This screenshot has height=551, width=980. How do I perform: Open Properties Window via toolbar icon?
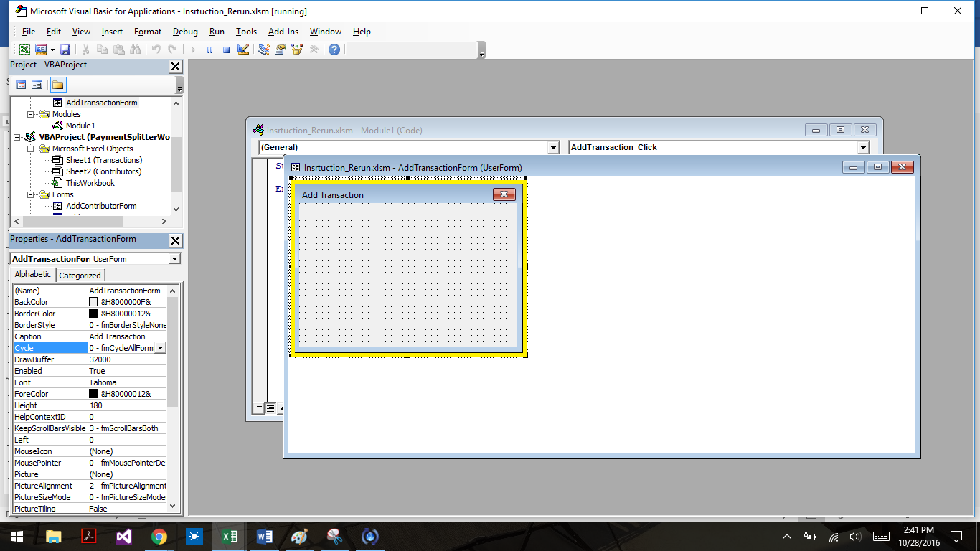[x=281, y=50]
